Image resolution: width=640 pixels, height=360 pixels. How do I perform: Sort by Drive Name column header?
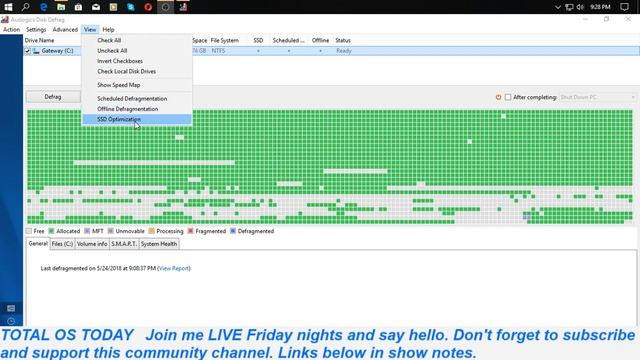pos(39,40)
